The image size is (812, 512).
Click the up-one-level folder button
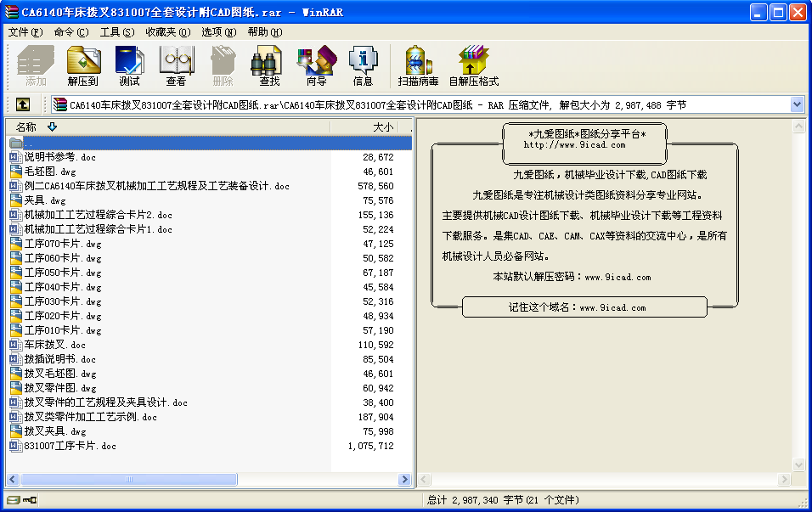pyautogui.click(x=23, y=104)
